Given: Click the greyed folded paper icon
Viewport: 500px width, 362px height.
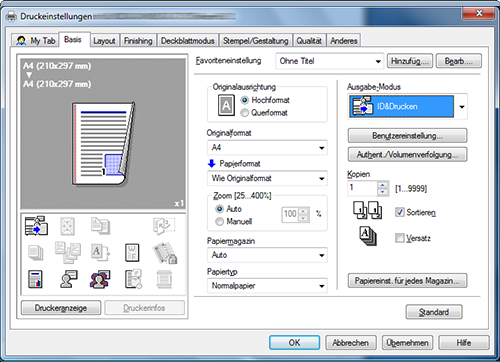Looking at the screenshot, I should (164, 226).
